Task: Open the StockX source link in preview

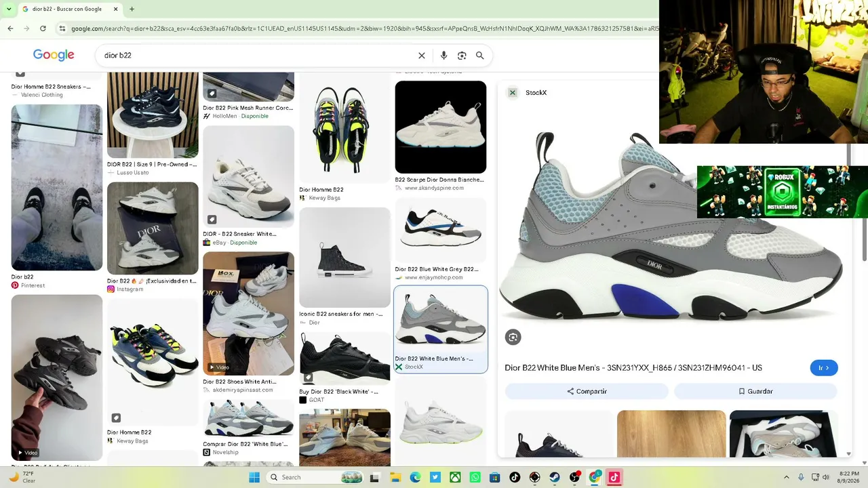Action: pos(536,93)
